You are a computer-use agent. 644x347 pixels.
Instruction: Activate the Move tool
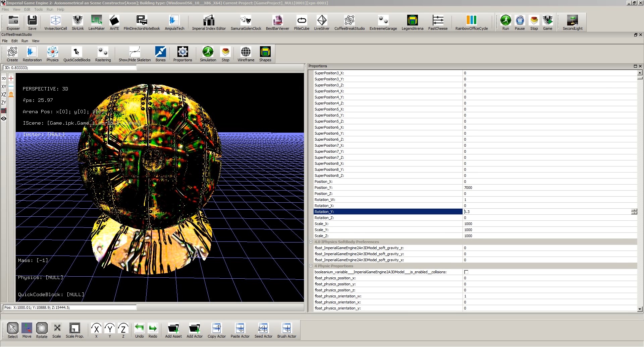tap(27, 330)
